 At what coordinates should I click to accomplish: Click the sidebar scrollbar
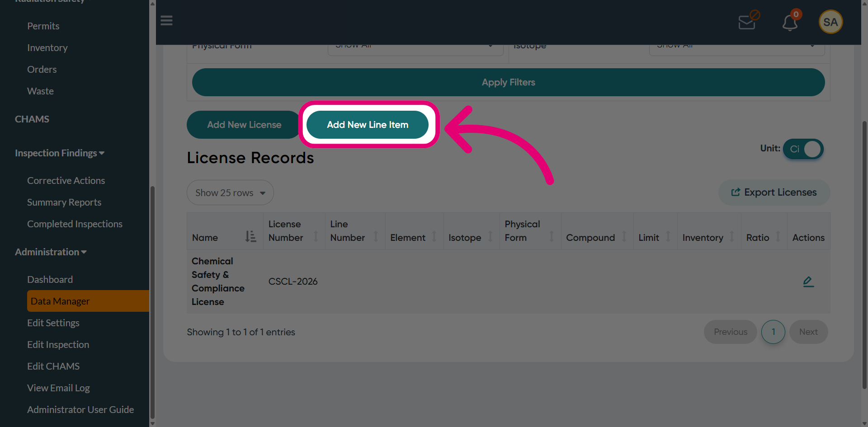(x=152, y=303)
